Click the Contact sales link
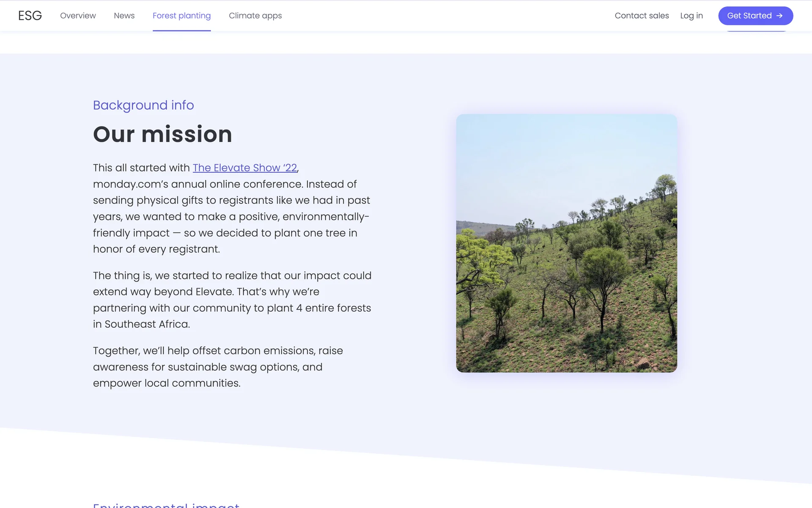812x508 pixels. click(642, 16)
